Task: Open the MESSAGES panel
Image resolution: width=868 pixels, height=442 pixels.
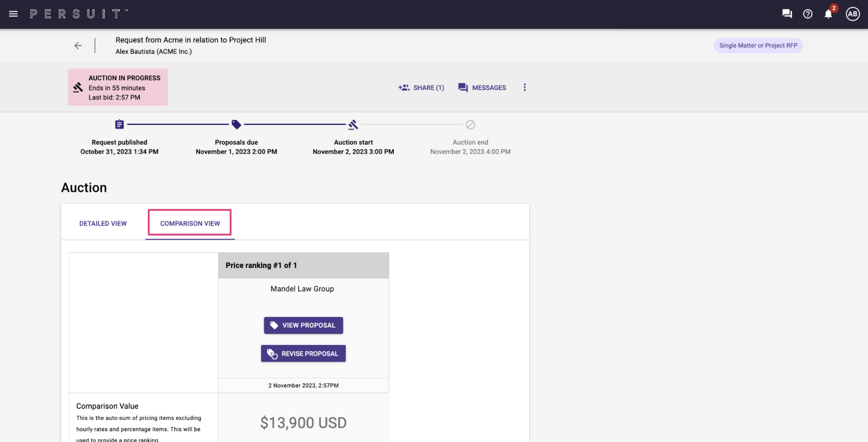Action: 482,87
